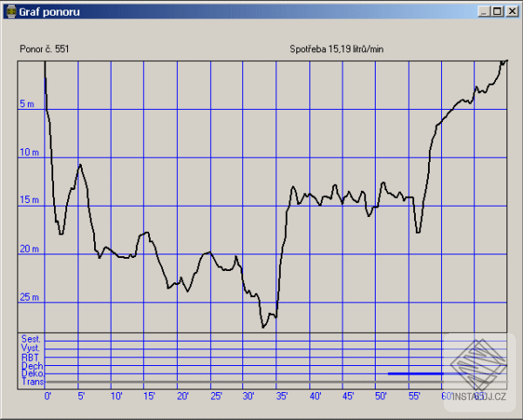The image size is (523, 420).
Task: Click the 'RBT' row label
Action: (x=30, y=357)
